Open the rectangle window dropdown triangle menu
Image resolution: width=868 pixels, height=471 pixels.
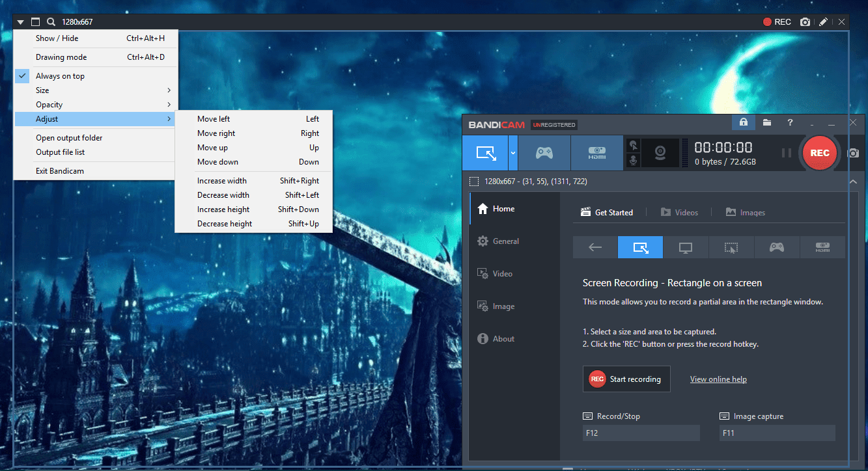[21, 22]
